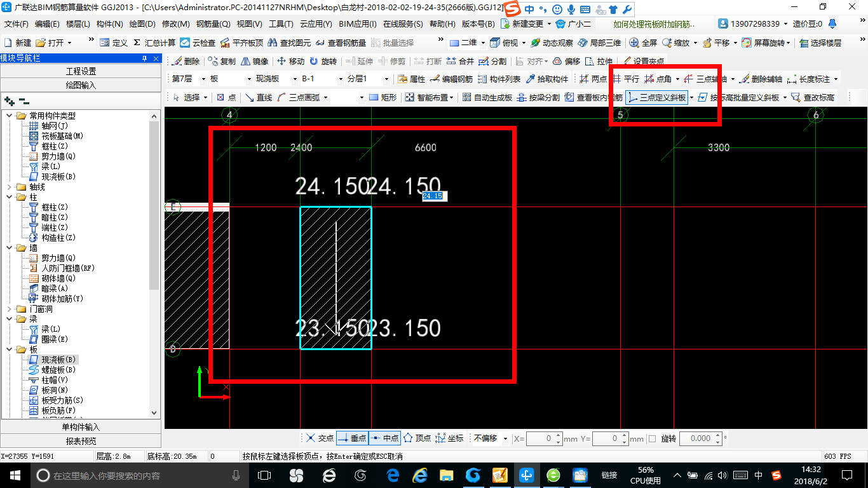Open the 不偏移 offset mode dropdown
This screenshot has width=868, height=488.
click(505, 438)
